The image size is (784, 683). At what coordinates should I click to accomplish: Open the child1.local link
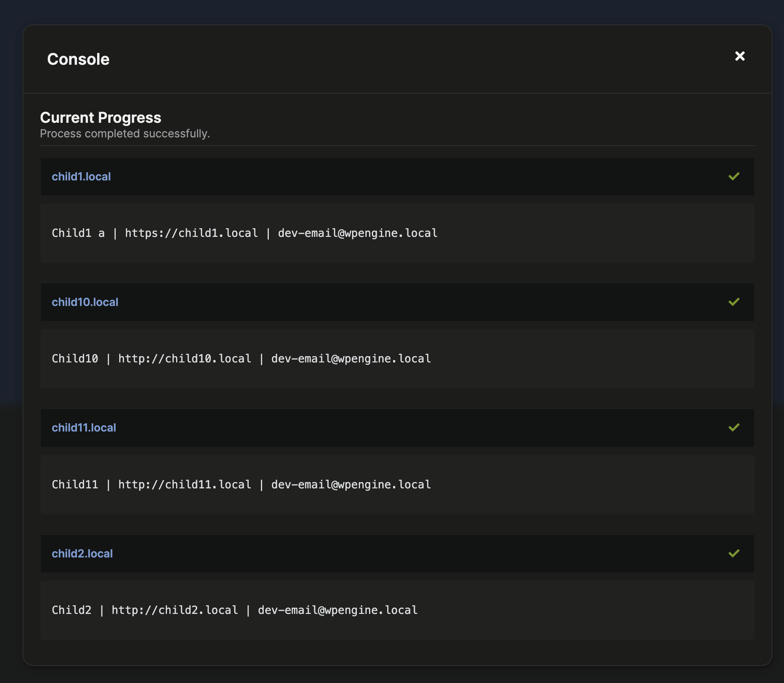point(81,176)
